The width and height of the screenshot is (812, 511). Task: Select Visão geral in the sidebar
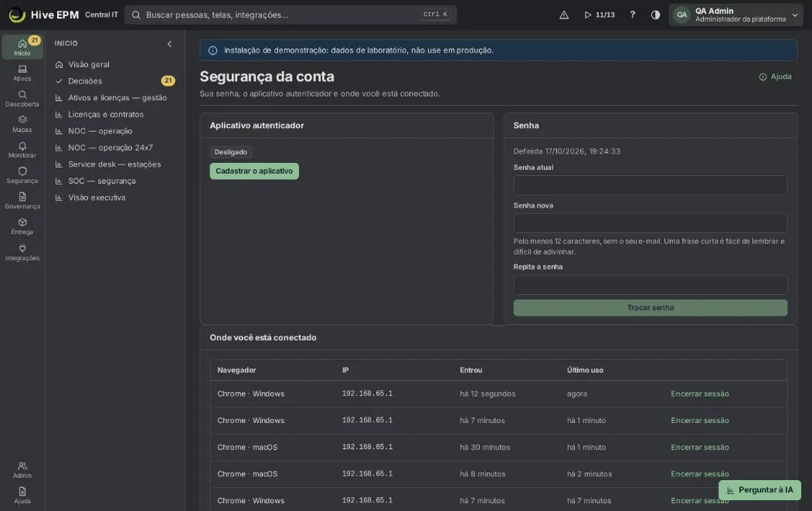(x=115, y=65)
